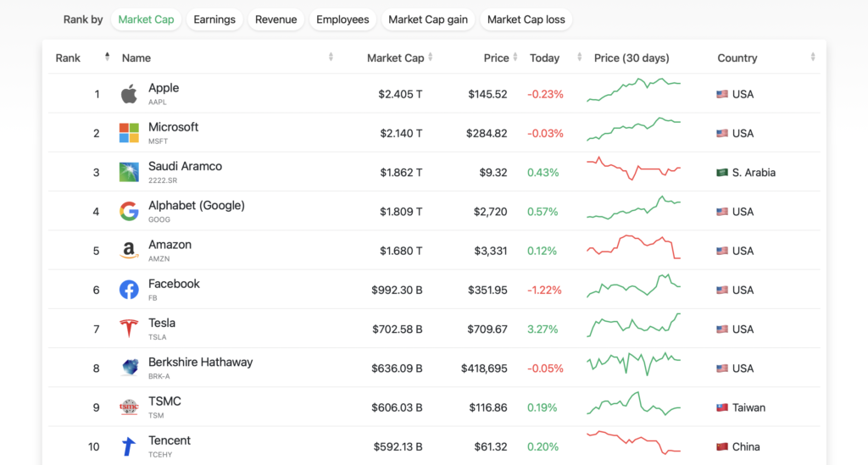This screenshot has height=465, width=868.
Task: Open the TSMC company link
Action: tap(164, 401)
